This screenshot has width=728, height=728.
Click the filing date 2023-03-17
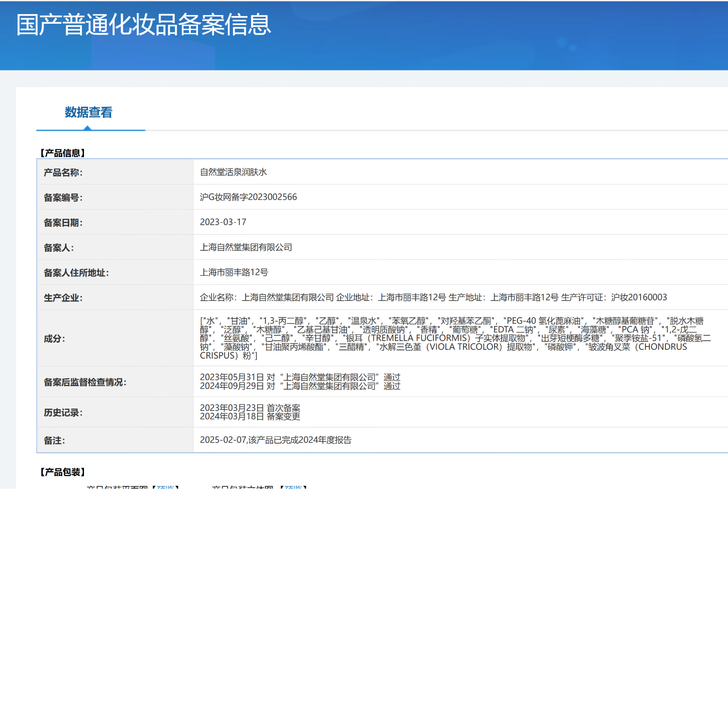point(223,222)
